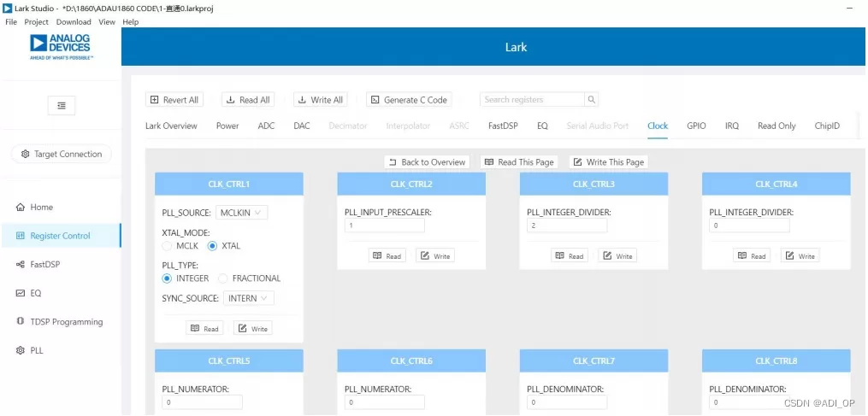Click Generate C Code
The width and height of the screenshot is (868, 416).
click(409, 100)
